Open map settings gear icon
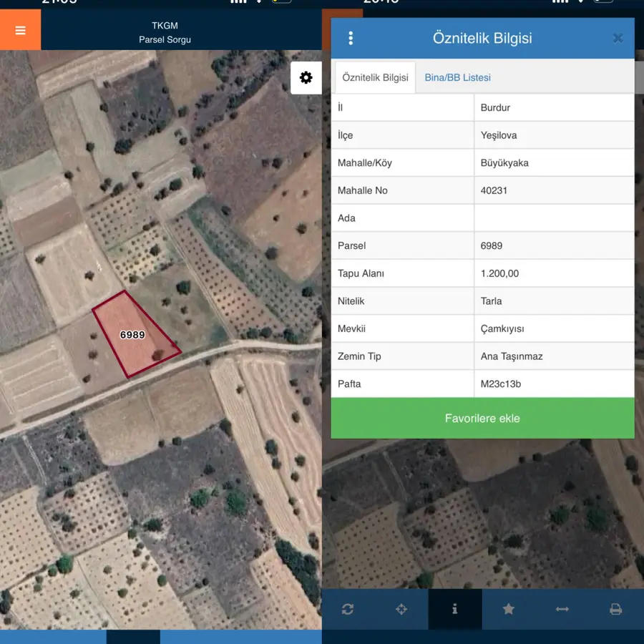 (306, 78)
